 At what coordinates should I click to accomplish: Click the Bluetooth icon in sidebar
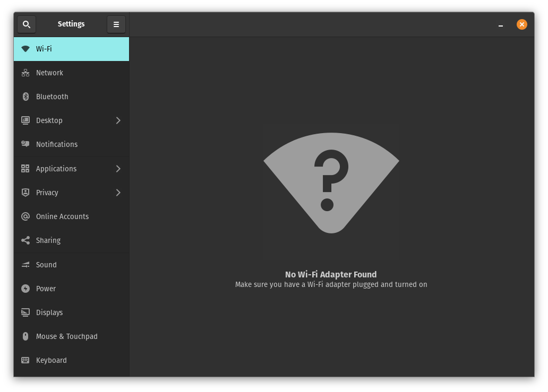point(25,97)
